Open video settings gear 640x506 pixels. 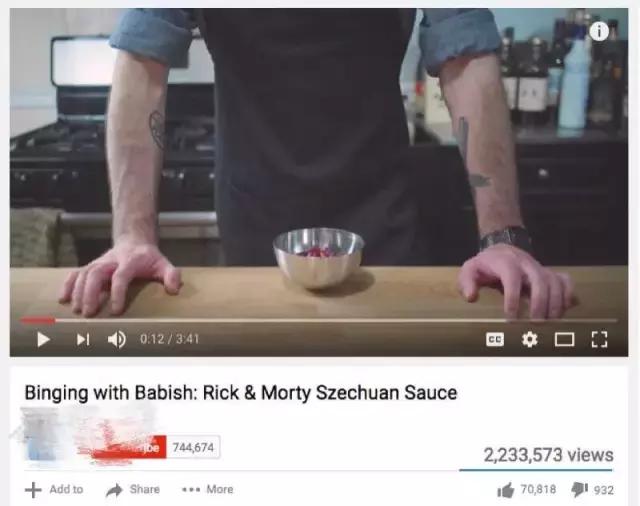(529, 340)
